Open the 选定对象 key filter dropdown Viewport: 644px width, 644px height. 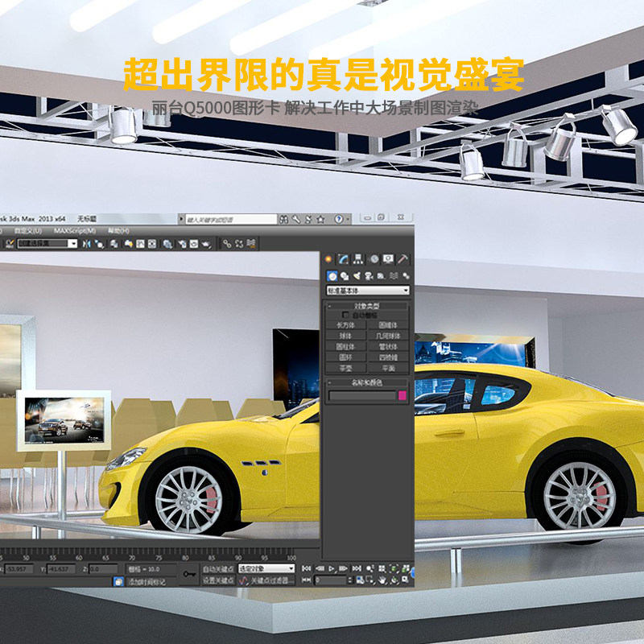click(x=266, y=568)
